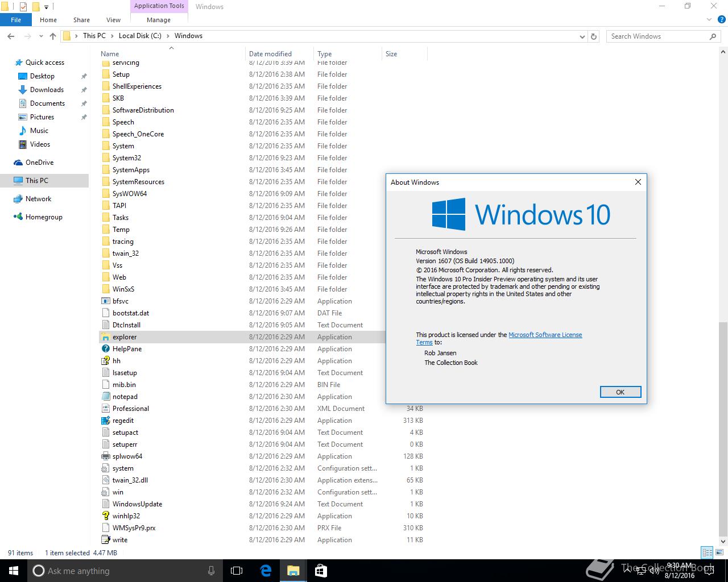Click the Up directory arrow

(53, 36)
